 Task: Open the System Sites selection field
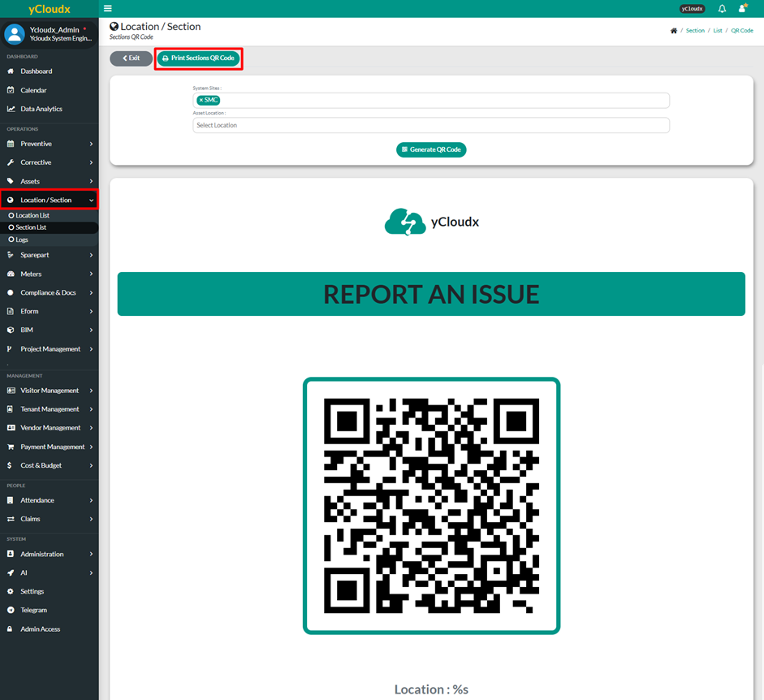click(x=431, y=101)
